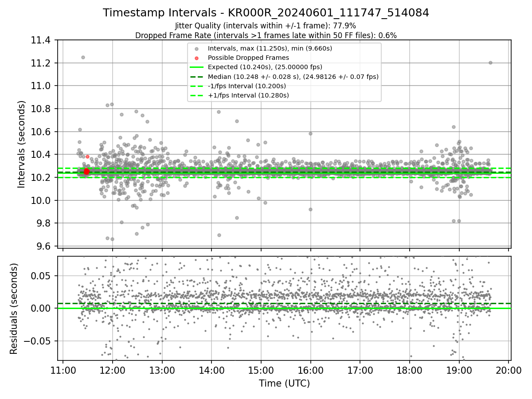Click the 12:00 x-axis tick label
This screenshot has width=532, height=399.
[113, 370]
